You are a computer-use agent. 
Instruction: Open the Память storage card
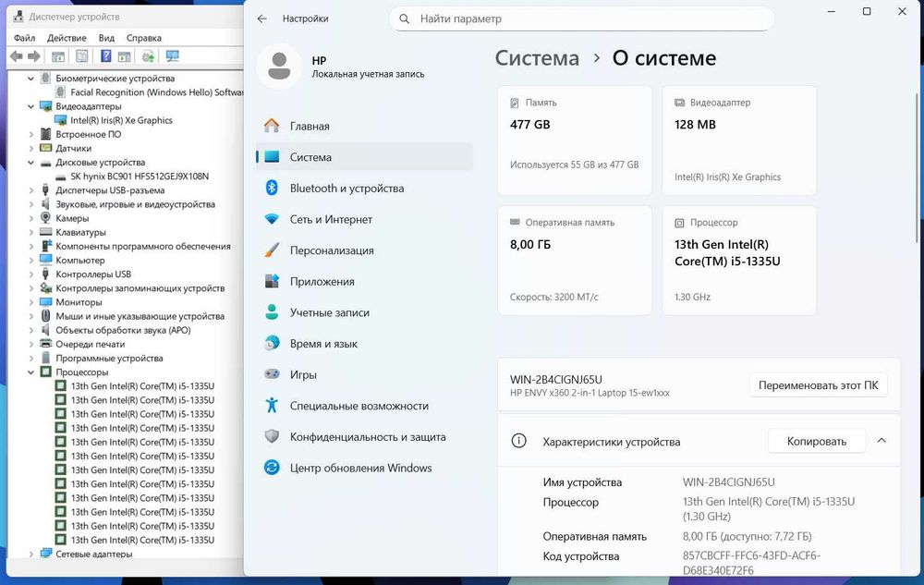[x=575, y=140]
